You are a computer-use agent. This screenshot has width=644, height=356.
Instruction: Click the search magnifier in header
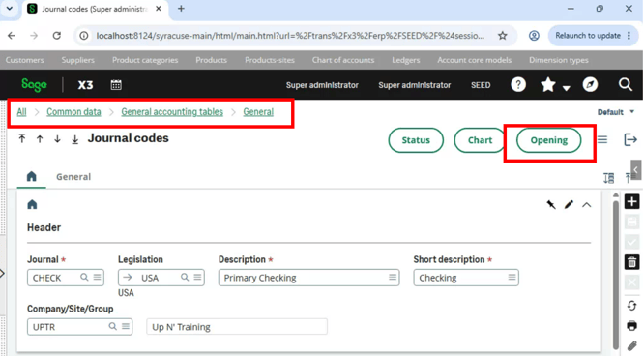pyautogui.click(x=626, y=85)
